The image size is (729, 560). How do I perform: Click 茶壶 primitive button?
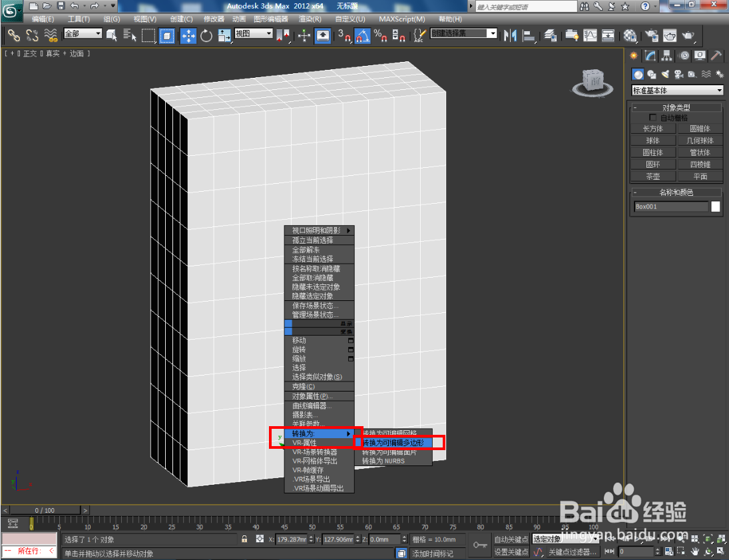tap(652, 176)
